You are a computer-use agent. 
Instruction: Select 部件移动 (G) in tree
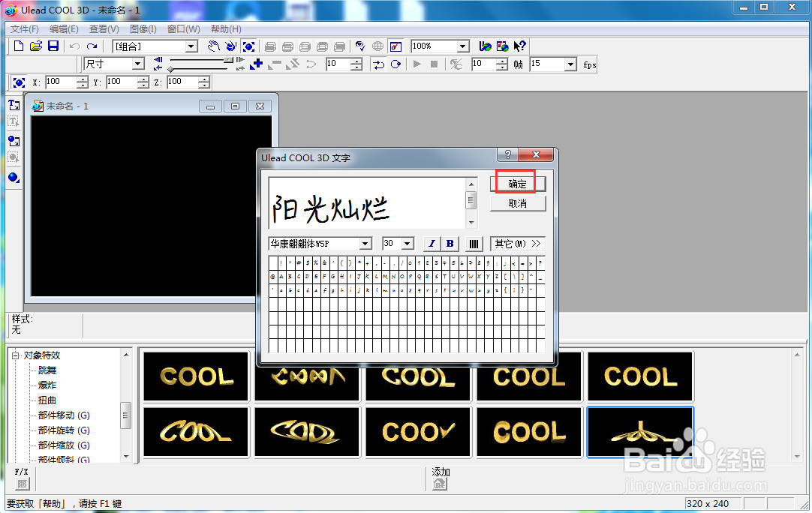pos(64,415)
